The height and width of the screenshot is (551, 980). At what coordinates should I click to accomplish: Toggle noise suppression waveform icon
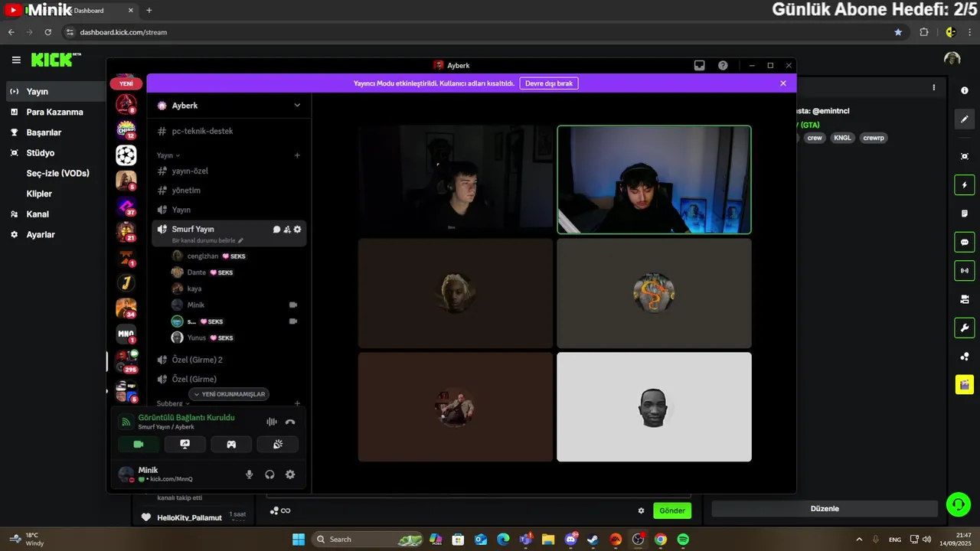tap(271, 422)
